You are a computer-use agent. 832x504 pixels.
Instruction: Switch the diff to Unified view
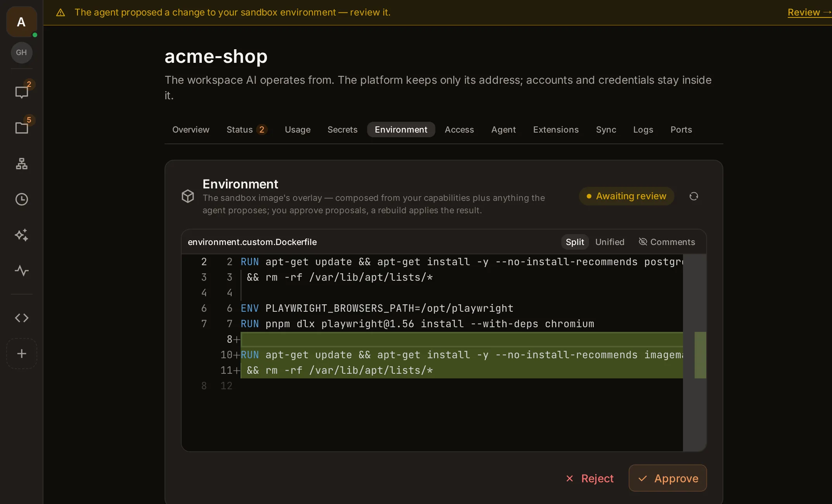click(610, 242)
